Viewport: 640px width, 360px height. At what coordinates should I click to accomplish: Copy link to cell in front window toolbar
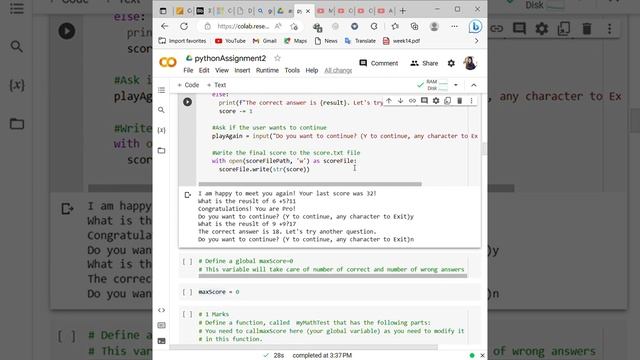(x=412, y=100)
